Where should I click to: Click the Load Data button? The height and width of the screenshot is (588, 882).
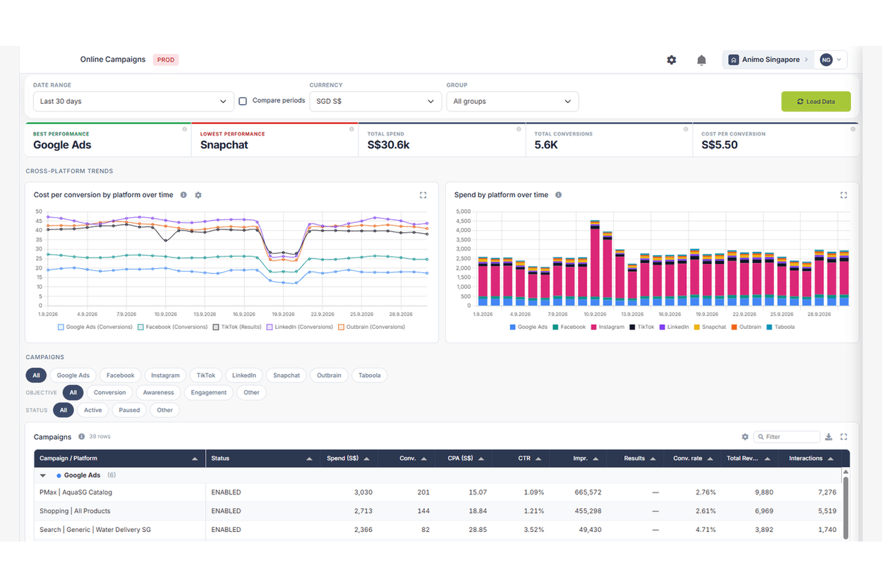816,101
